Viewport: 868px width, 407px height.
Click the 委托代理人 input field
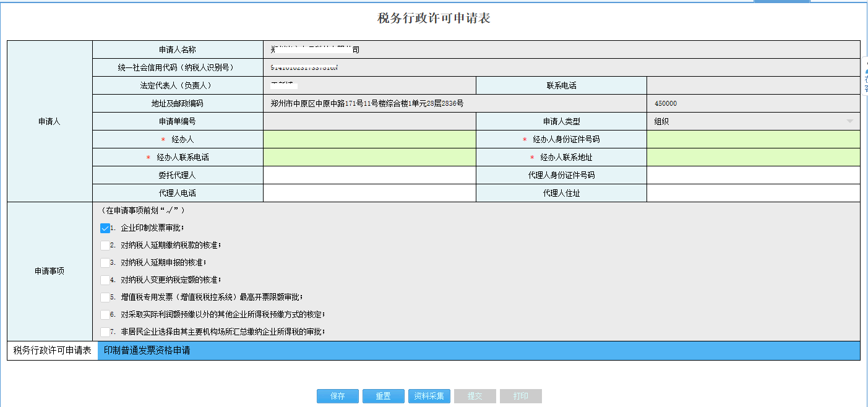pyautogui.click(x=368, y=174)
